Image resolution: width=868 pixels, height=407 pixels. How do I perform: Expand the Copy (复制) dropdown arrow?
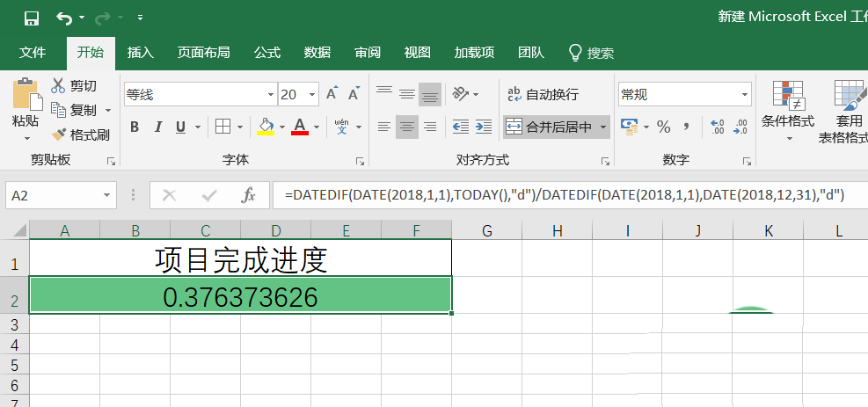108,111
